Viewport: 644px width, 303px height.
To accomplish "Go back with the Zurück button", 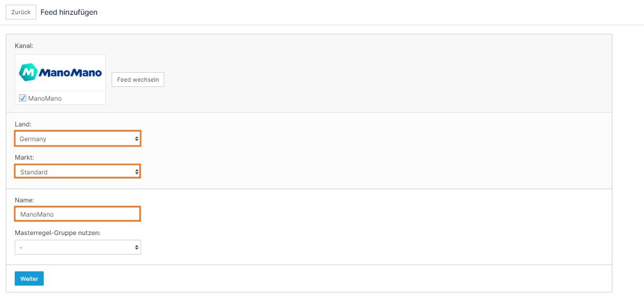I will coord(21,12).
